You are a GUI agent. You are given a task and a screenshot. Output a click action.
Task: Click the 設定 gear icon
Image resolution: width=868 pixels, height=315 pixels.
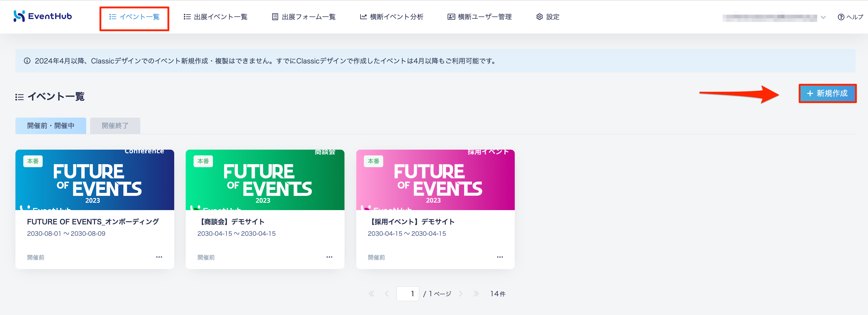540,17
